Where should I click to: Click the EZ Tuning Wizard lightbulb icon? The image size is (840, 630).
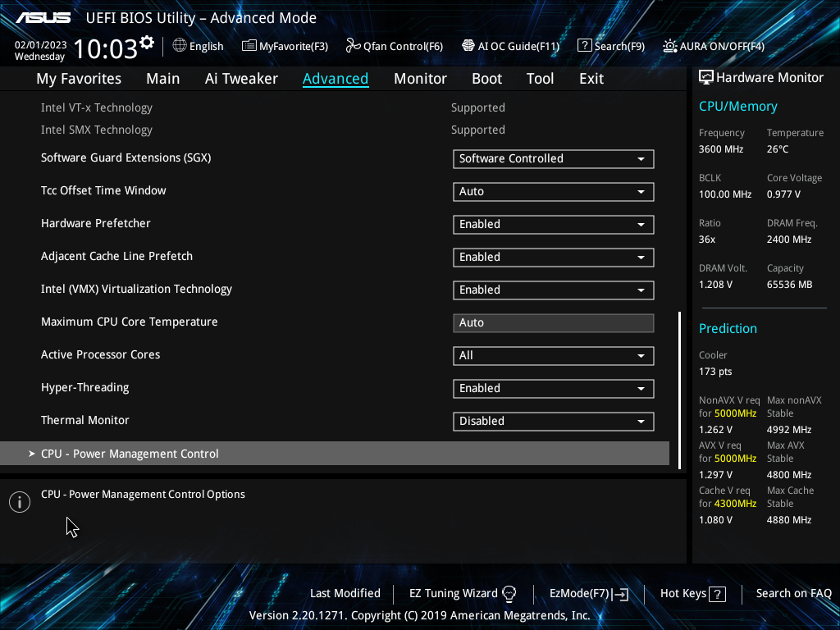point(509,594)
